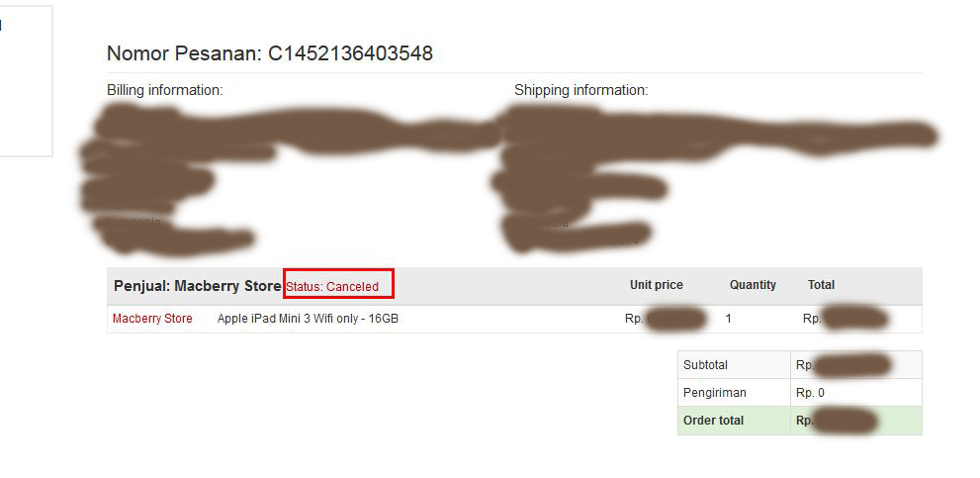Select the Apple iPad Mini 3 product name

coord(308,319)
